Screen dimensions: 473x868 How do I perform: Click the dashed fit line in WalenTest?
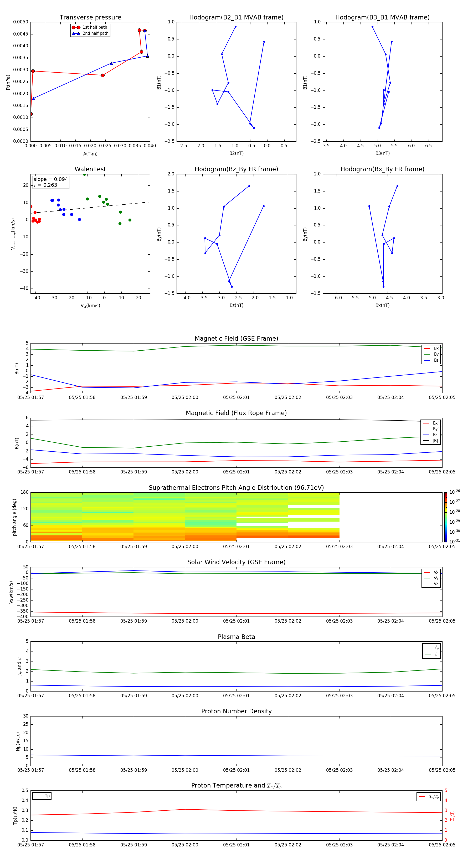[x=90, y=208]
